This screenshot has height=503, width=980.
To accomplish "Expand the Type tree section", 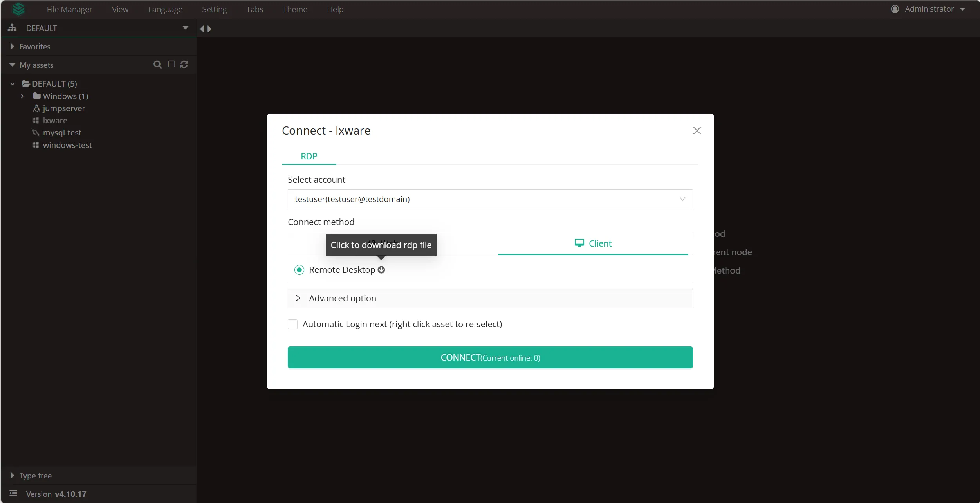I will click(12, 475).
